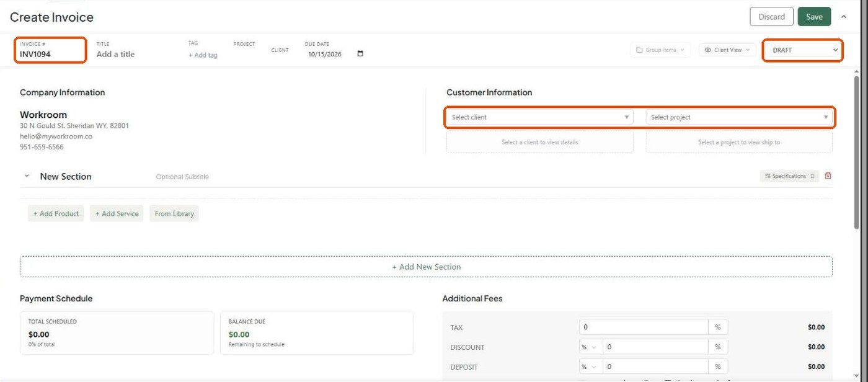Click the CLIENT label in header
This screenshot has width=868, height=382.
pos(280,50)
